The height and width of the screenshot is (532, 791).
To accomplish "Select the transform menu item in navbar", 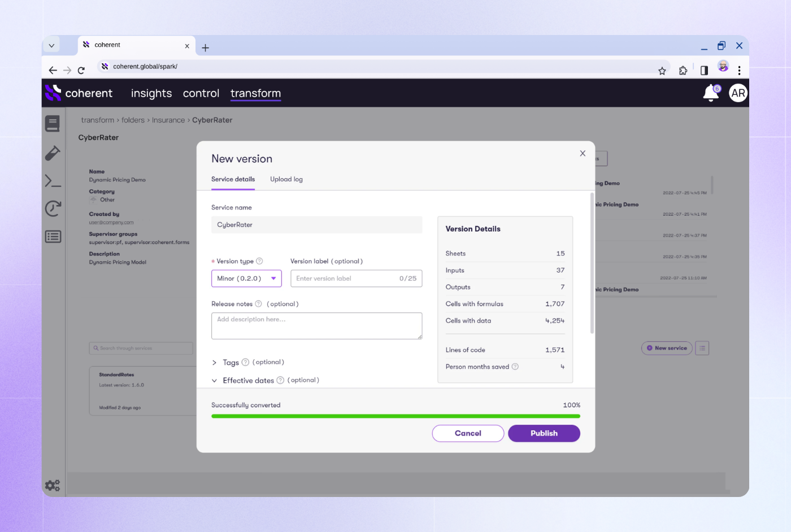I will [255, 93].
